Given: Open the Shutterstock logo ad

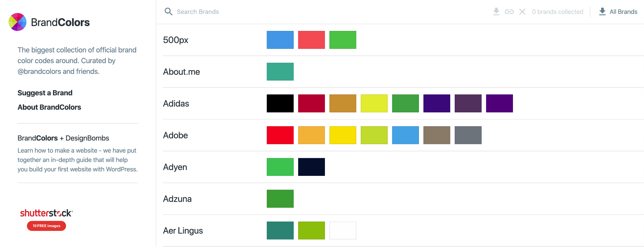Looking at the screenshot, I should 46,213.
